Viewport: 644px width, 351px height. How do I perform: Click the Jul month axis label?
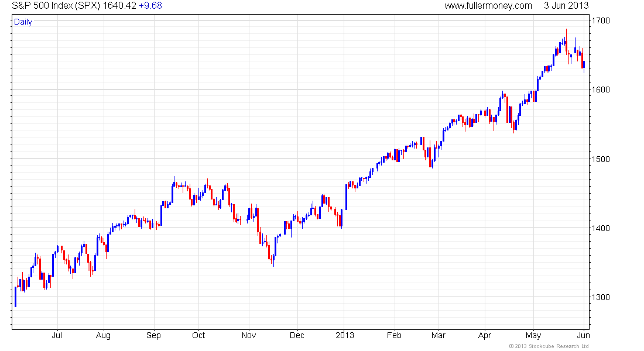tap(57, 335)
